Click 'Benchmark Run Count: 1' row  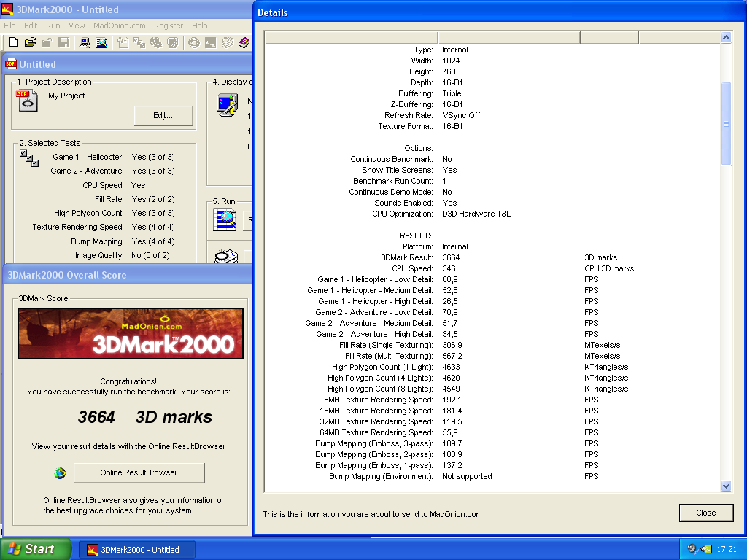pyautogui.click(x=492, y=181)
